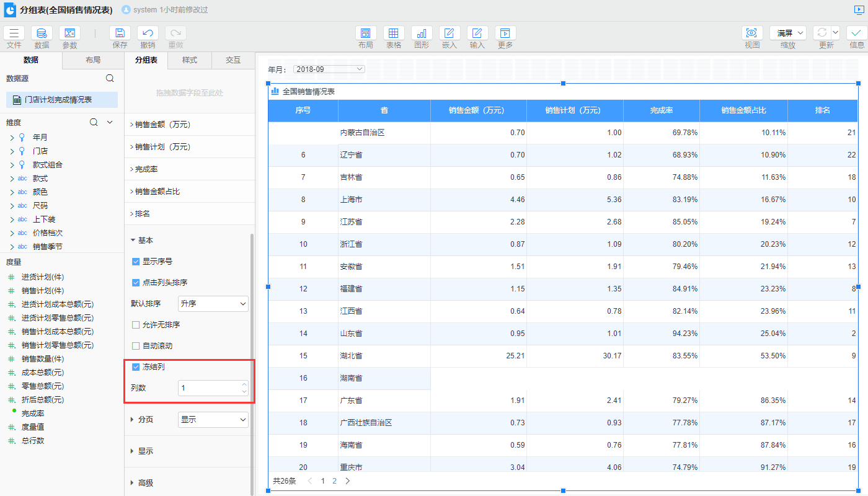Open the Parameters (参数) toolbar icon
Viewport: 868px width, 496px height.
(x=69, y=33)
